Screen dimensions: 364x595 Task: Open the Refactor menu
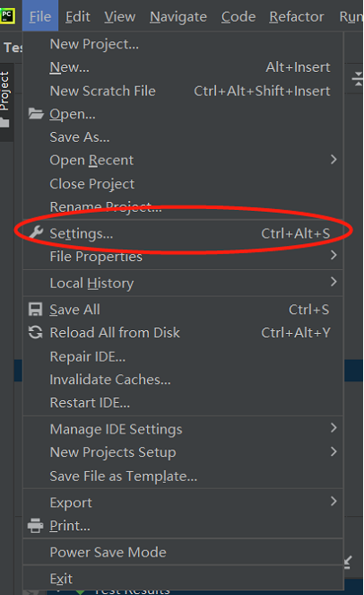click(x=297, y=17)
